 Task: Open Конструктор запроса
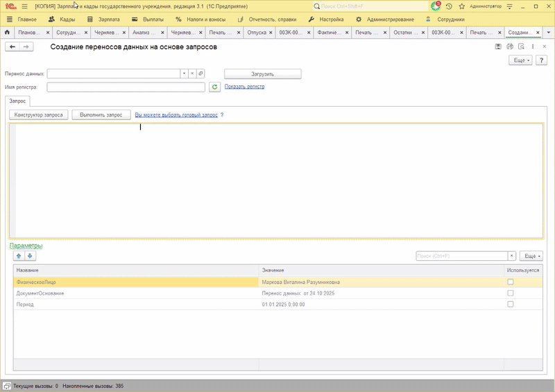coord(39,114)
